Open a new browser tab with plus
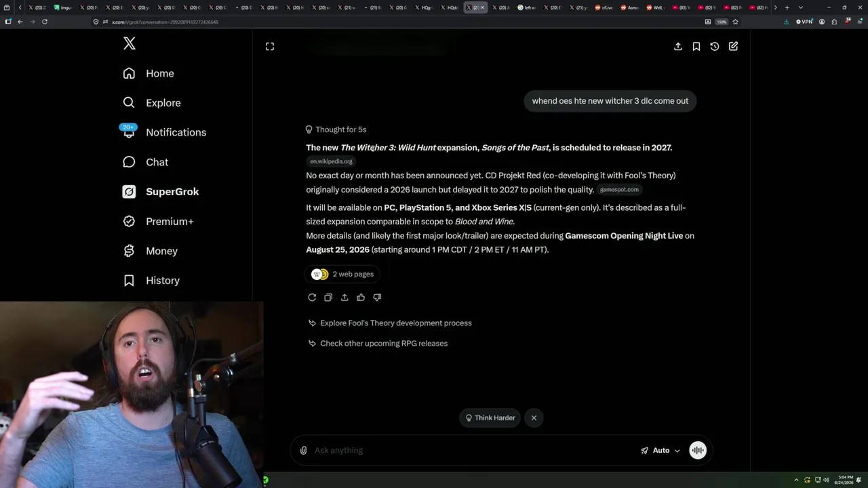The image size is (868, 488). [x=787, y=7]
